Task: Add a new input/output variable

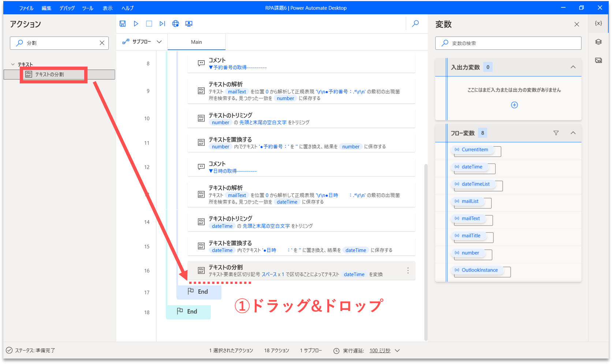Action: point(514,105)
